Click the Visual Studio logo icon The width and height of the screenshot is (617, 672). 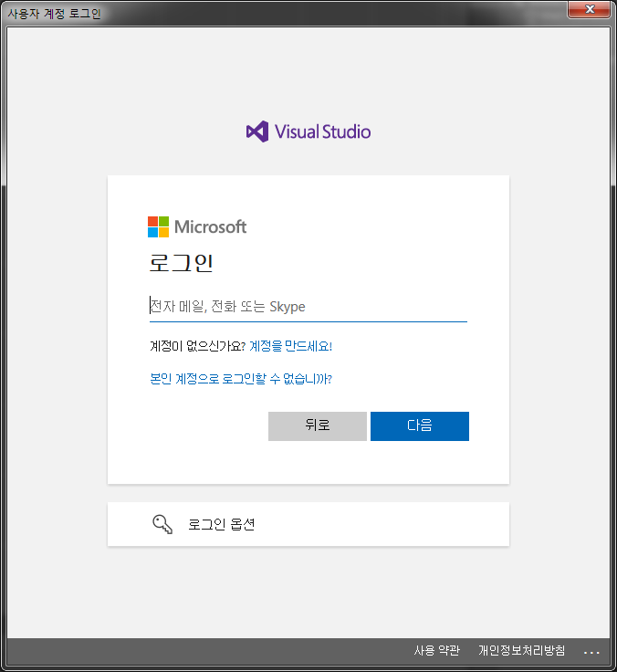[x=257, y=131]
